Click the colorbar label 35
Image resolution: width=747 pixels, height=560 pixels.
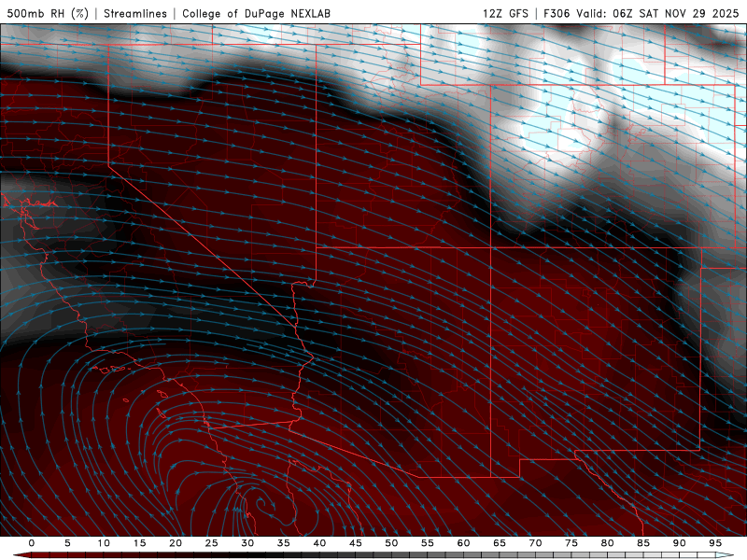click(x=284, y=543)
